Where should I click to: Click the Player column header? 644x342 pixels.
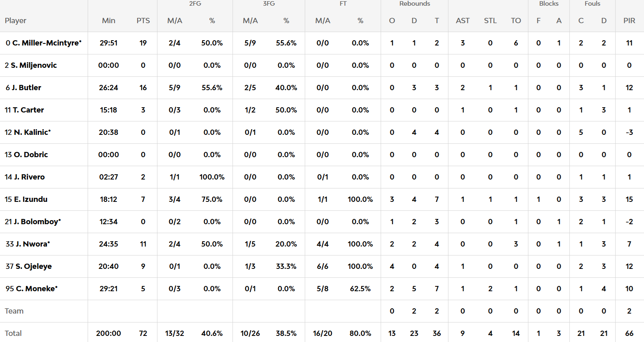point(15,21)
